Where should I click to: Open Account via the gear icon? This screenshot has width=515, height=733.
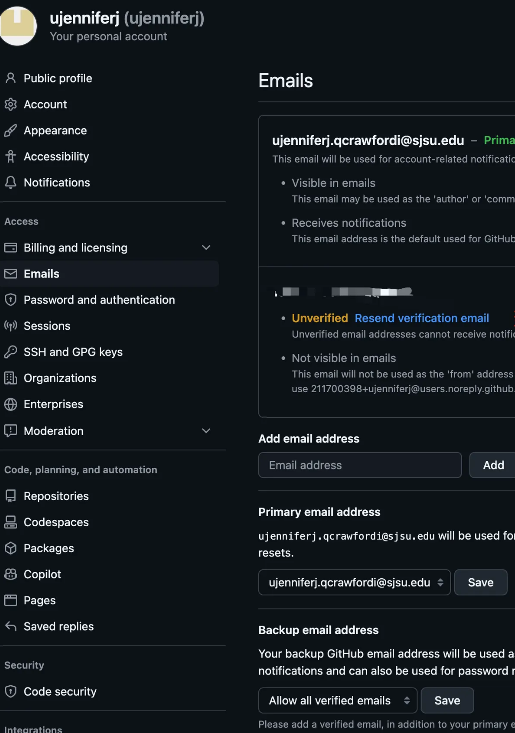(10, 104)
